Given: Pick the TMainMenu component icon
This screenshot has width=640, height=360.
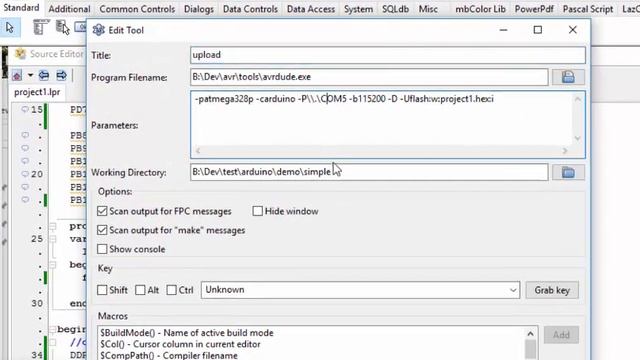Looking at the screenshot, I should coord(40,28).
